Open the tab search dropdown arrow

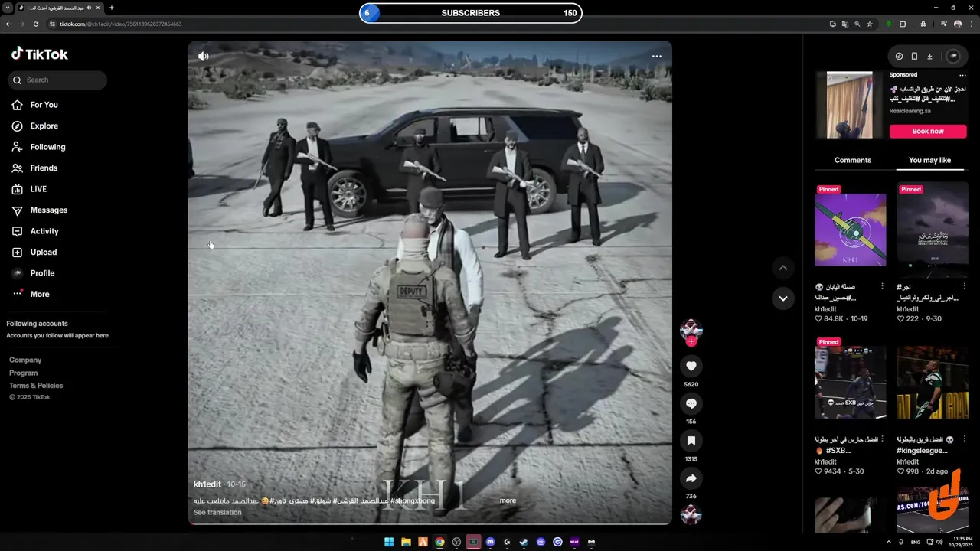(x=7, y=8)
